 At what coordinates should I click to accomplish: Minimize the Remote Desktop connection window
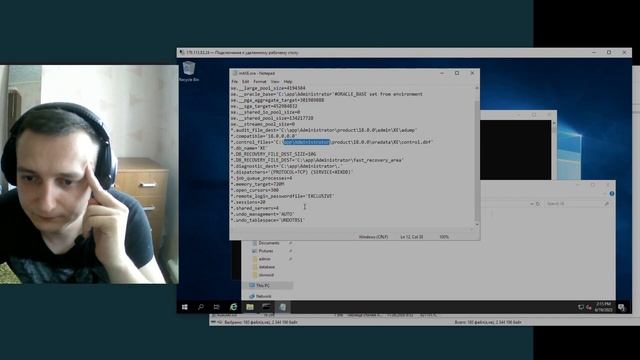tap(594, 53)
